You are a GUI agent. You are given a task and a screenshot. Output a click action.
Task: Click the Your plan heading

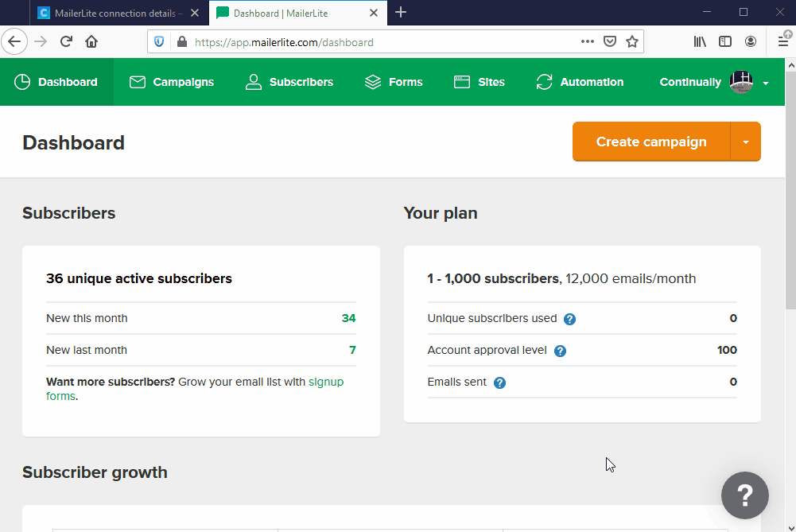tap(441, 213)
